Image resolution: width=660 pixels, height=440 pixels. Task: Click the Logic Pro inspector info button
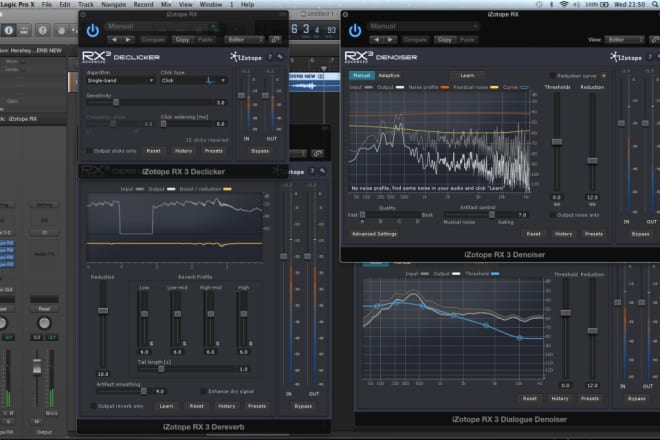8,30
